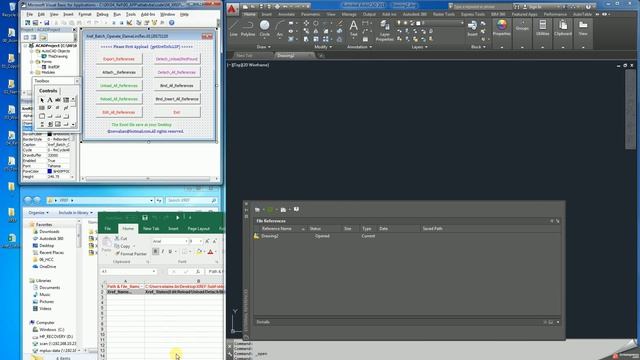Click the Unload_All_References button

pyautogui.click(x=119, y=86)
